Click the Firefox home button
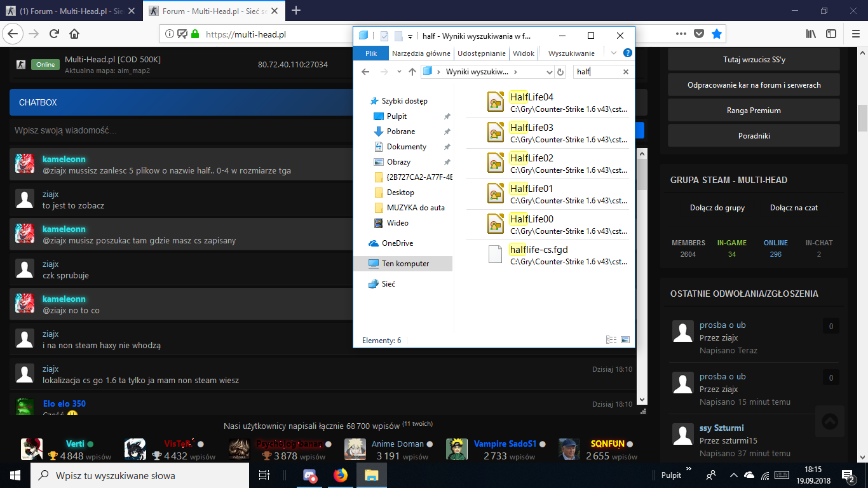 [x=74, y=34]
